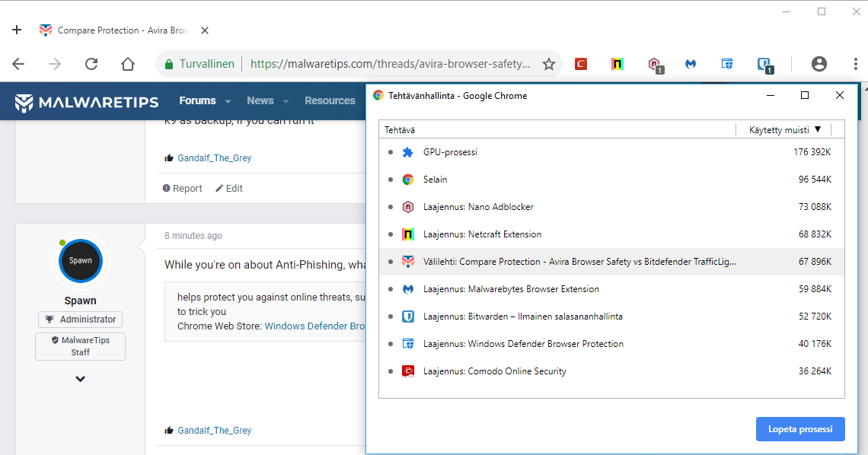Open the Chrome profile avatar menu
The height and width of the screenshot is (455, 868).
819,64
